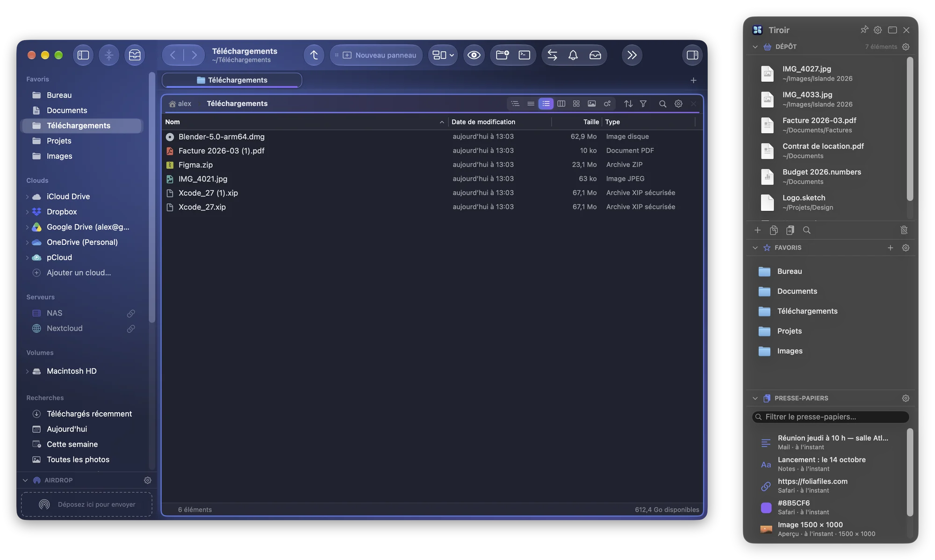
Task: Toggle the eye preview button in toolbar
Action: (x=474, y=55)
